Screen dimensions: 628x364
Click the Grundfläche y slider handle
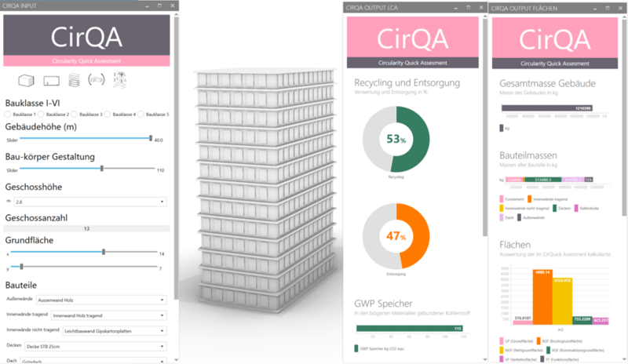22,266
